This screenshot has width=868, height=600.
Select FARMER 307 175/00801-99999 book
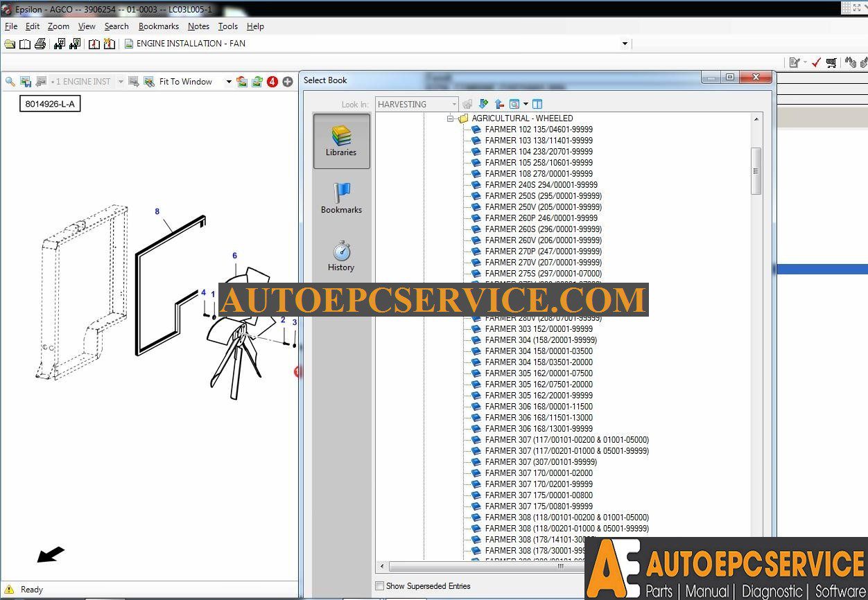[x=539, y=506]
